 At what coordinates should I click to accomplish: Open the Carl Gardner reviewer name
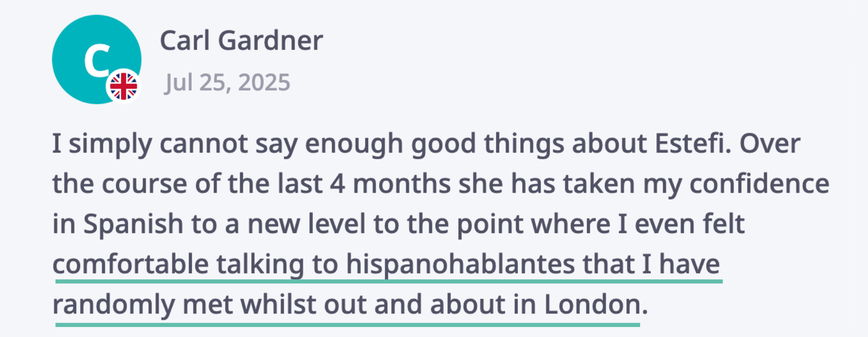(x=241, y=41)
